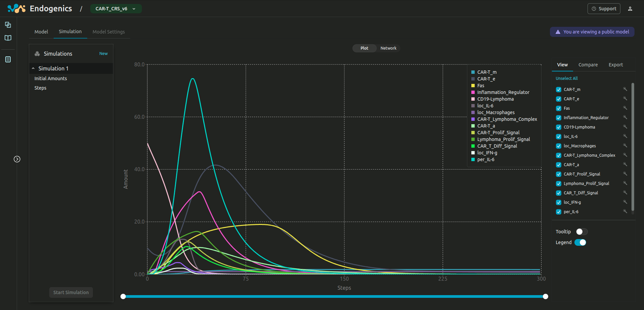The image size is (644, 310).
Task: Click the Unselect All link
Action: click(x=567, y=79)
